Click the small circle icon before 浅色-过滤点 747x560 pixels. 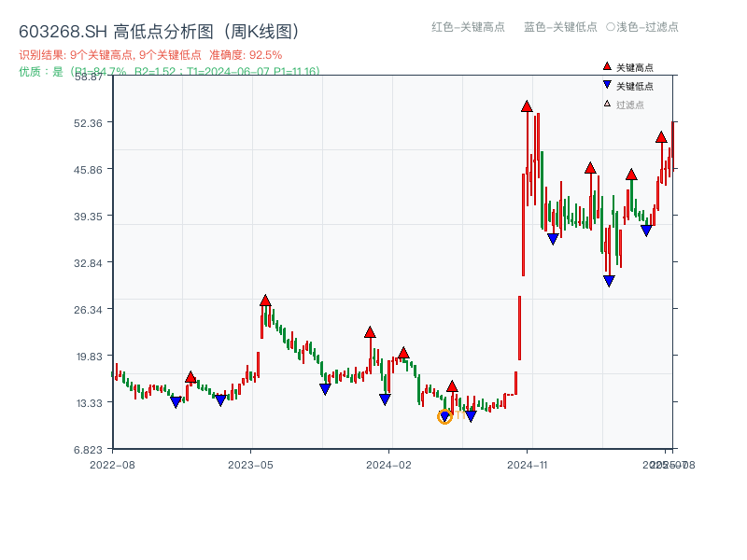(x=611, y=27)
